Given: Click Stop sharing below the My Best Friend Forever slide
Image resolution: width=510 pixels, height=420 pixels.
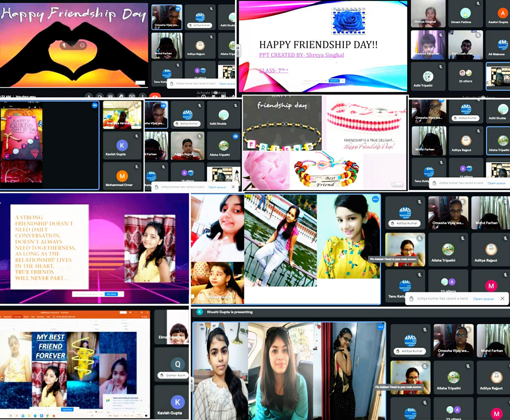Looking at the screenshot, I should point(67,410).
